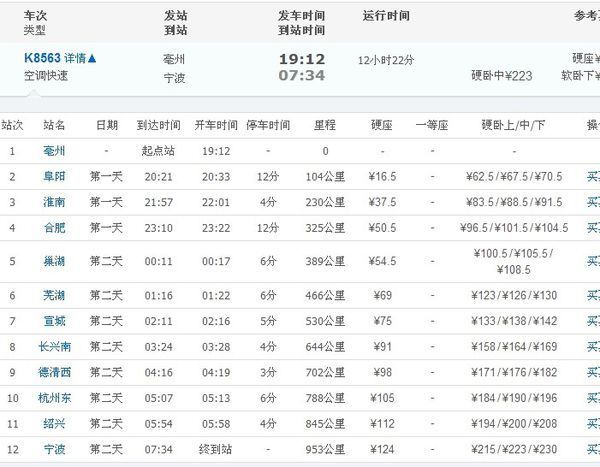Screen dimensions: 600x467
Task: Click the buy link in the 合肥 row
Action: [x=593, y=228]
